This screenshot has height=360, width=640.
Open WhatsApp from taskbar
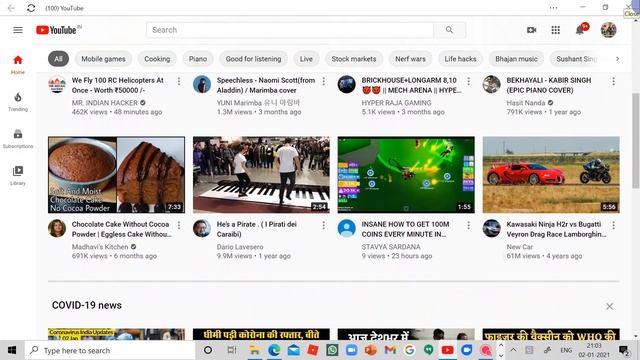(x=332, y=350)
